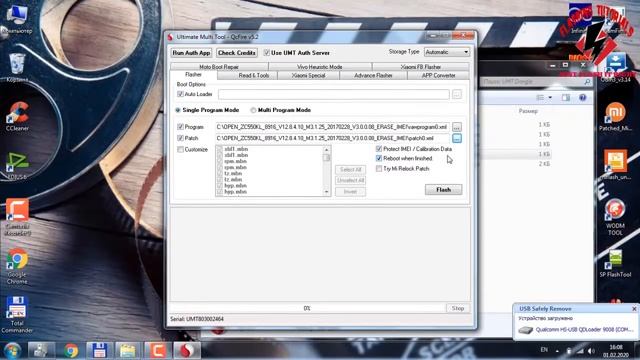The width and height of the screenshot is (640, 360).
Task: Browse for Program rawprogram0.xml file
Action: [x=457, y=127]
